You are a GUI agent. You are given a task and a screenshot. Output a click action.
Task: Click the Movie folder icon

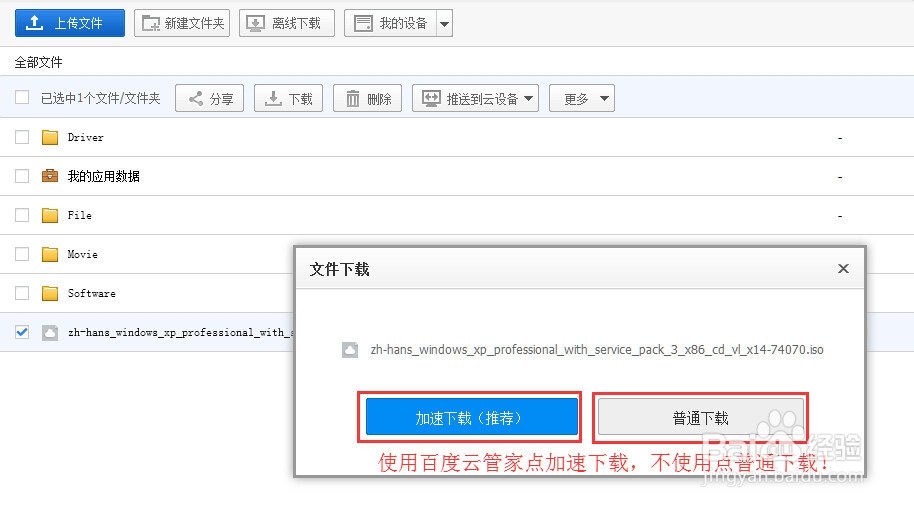pyautogui.click(x=50, y=254)
